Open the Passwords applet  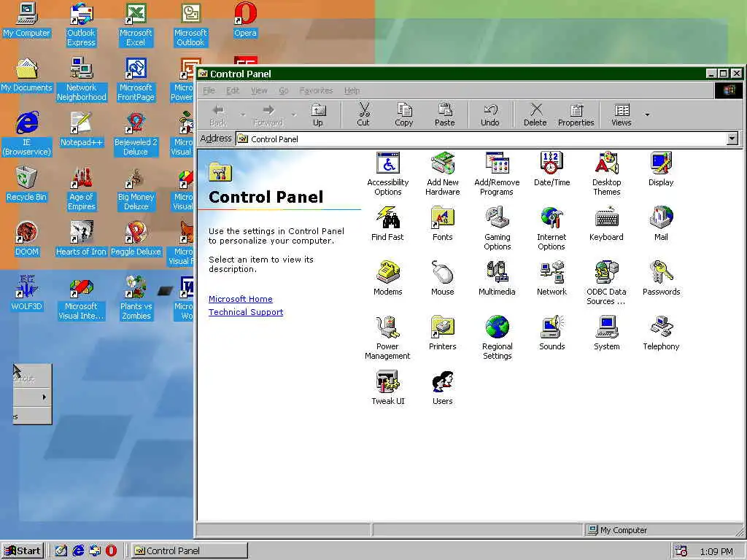point(661,279)
